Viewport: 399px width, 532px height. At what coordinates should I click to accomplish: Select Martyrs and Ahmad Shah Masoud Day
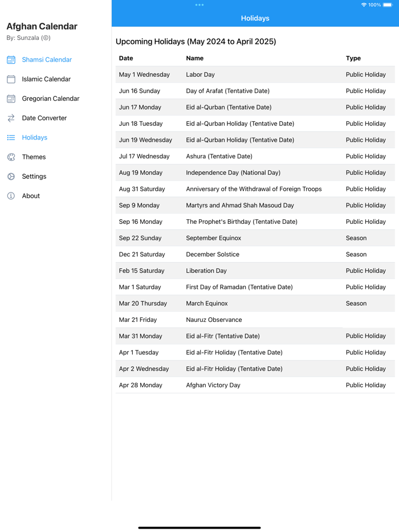click(x=240, y=205)
